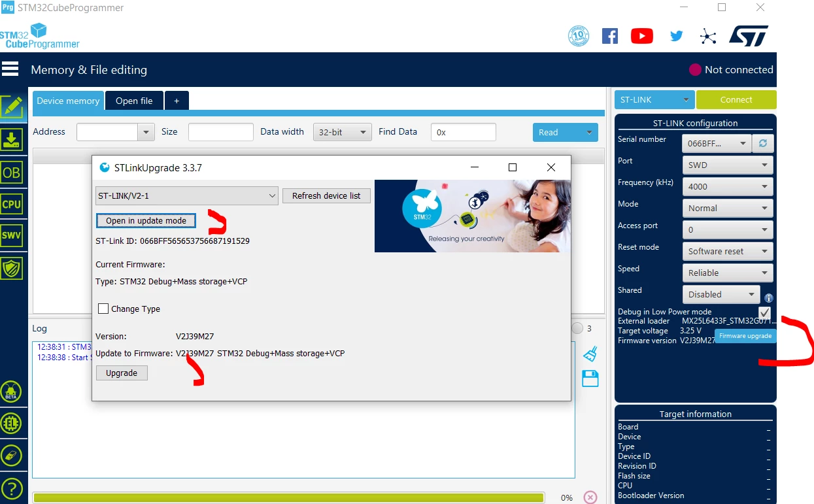
Task: Expand the Speed Reliable dropdown
Action: [x=728, y=273]
